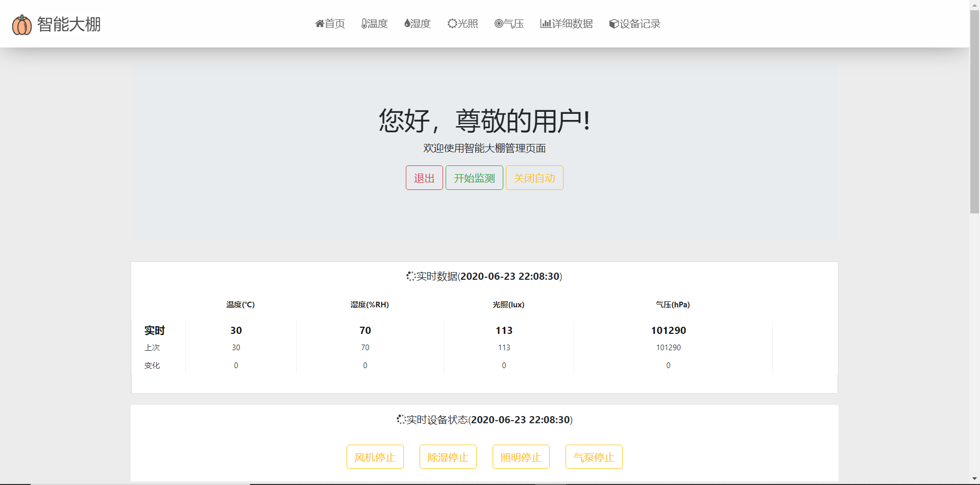Viewport: 980px width, 485px height.
Task: Go to the 湿度 page
Action: tap(418, 23)
